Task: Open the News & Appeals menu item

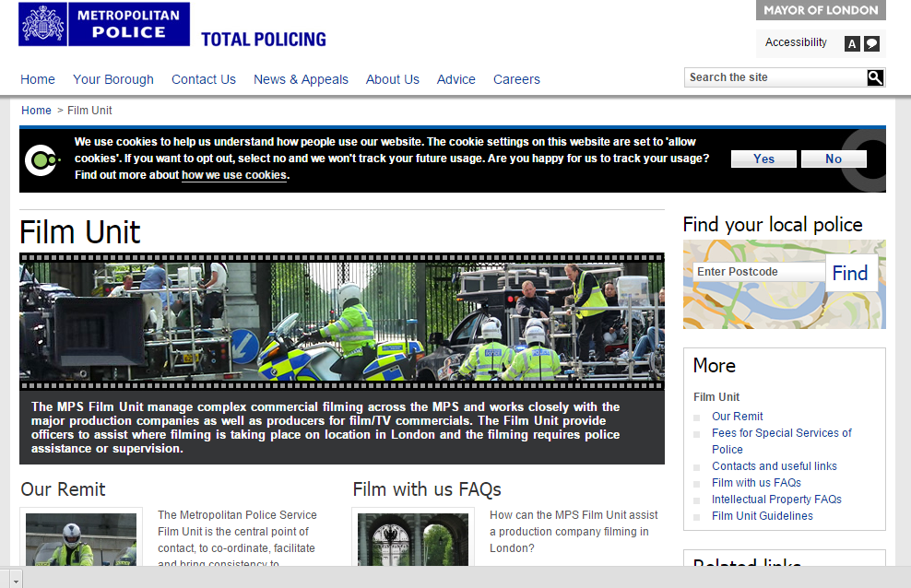Action: pyautogui.click(x=301, y=79)
